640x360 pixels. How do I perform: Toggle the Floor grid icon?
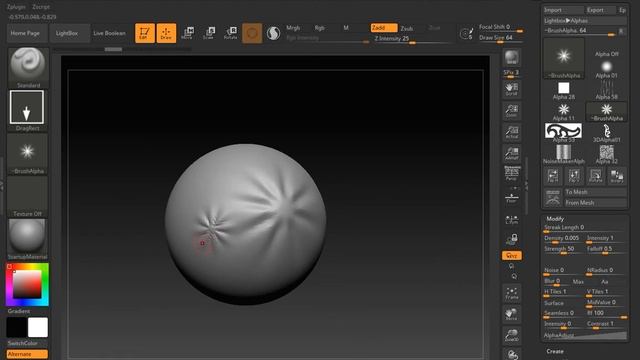click(x=511, y=198)
